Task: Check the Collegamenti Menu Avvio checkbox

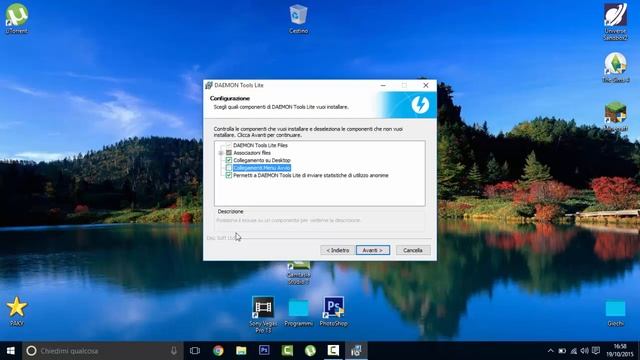Action: pyautogui.click(x=229, y=168)
